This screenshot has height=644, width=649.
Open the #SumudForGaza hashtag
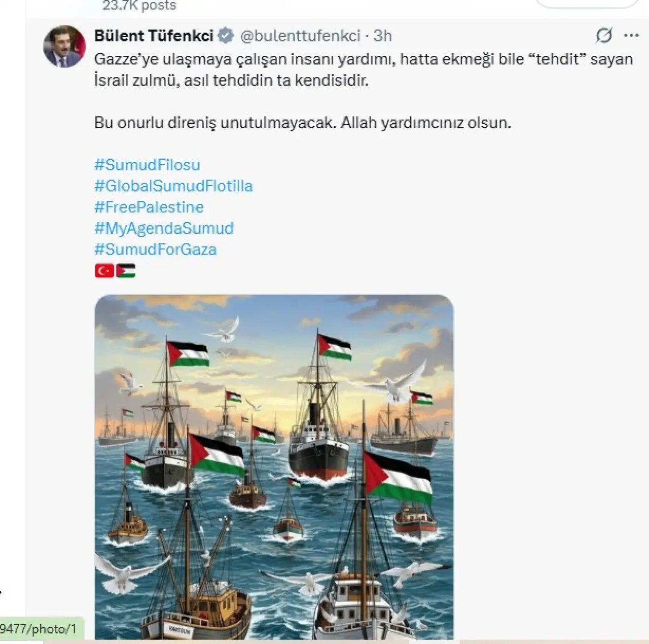(156, 249)
